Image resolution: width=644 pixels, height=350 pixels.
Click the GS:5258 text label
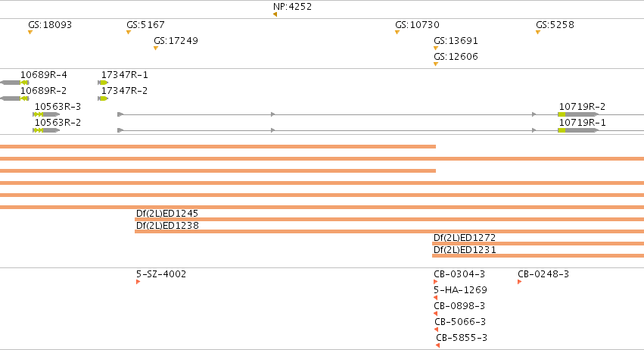(x=555, y=25)
